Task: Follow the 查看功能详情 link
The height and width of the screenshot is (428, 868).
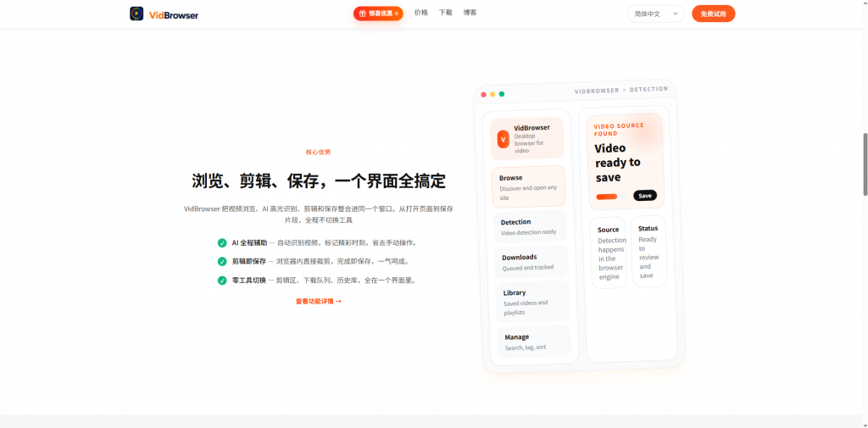Action: pos(319,301)
